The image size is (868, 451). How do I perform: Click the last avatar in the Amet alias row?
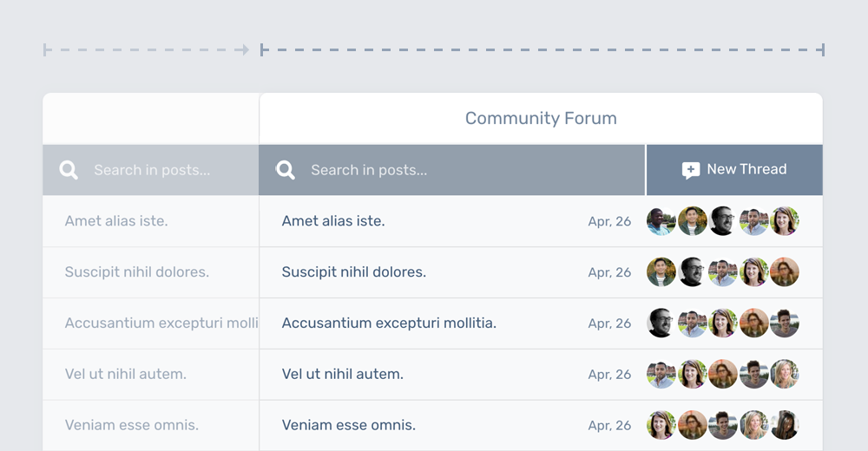(785, 221)
